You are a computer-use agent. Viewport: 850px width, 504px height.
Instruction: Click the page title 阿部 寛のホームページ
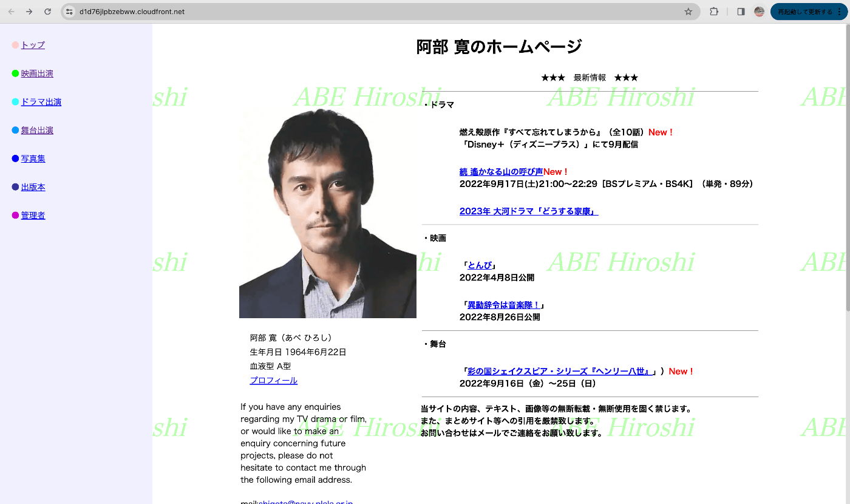pyautogui.click(x=499, y=47)
